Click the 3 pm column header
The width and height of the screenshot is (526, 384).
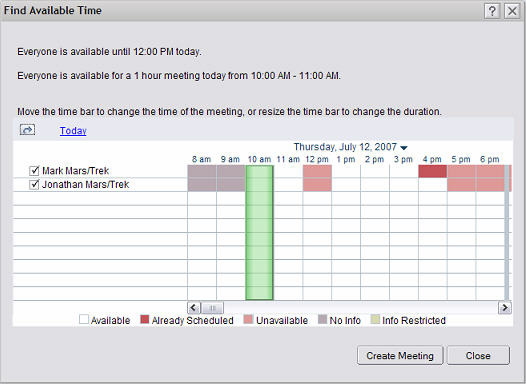(404, 159)
